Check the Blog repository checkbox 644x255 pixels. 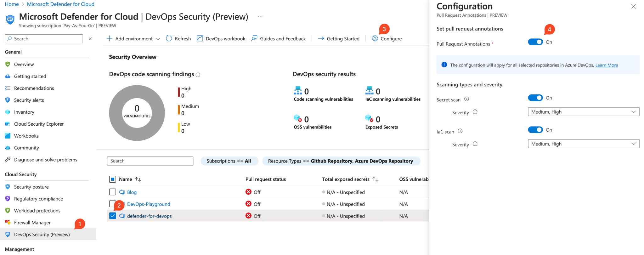point(113,192)
